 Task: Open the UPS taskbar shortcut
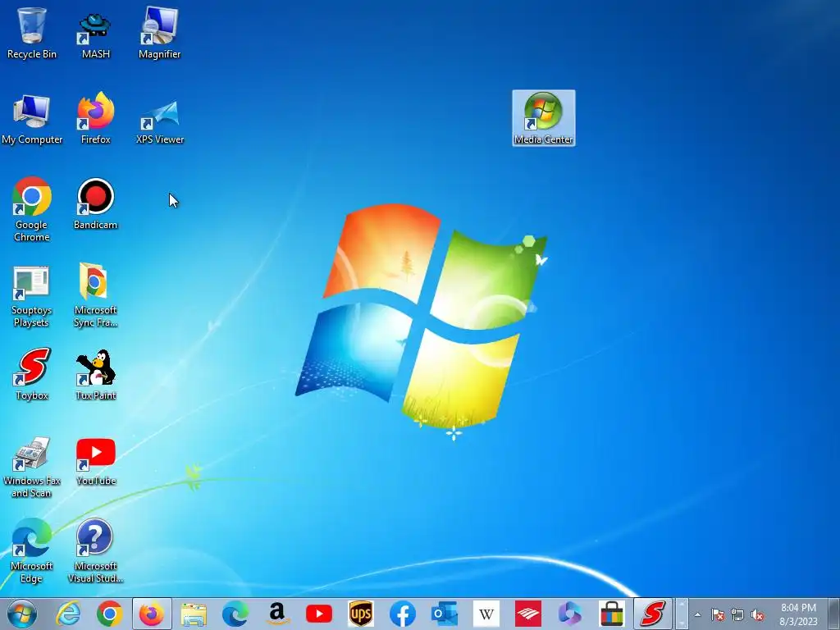(x=361, y=614)
